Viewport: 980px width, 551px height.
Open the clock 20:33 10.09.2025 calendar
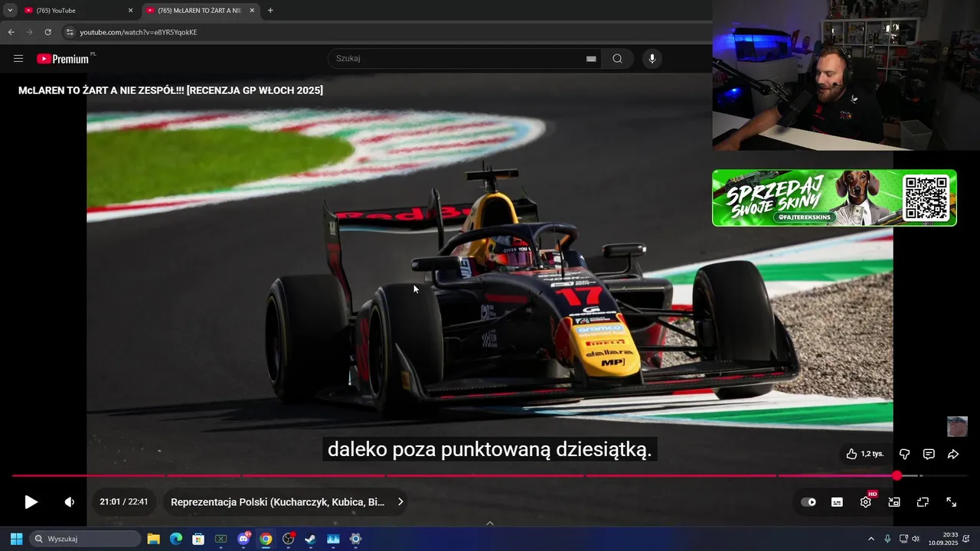point(942,539)
